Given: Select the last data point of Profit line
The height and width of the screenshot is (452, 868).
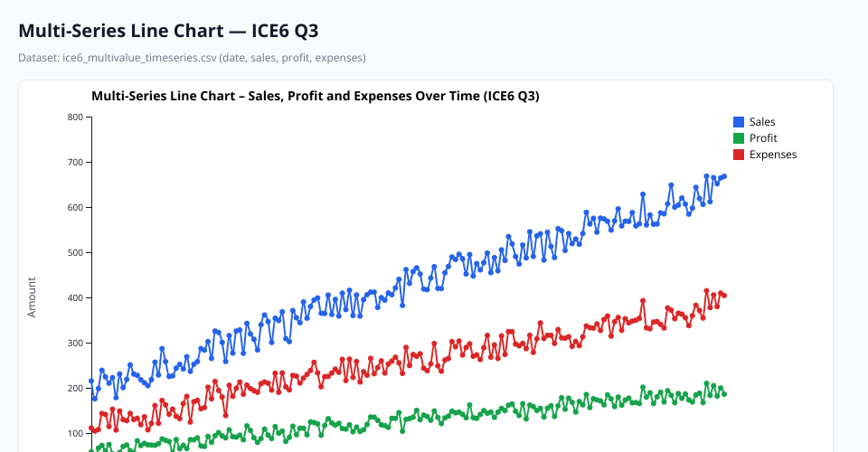Looking at the screenshot, I should 724,394.
